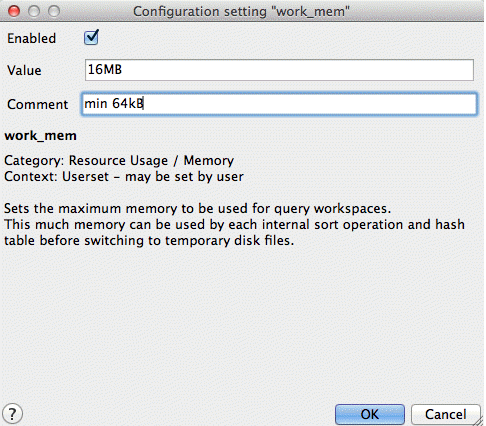Viewport: 486px width, 426px height.
Task: Open help with the question mark icon
Action: (x=12, y=414)
